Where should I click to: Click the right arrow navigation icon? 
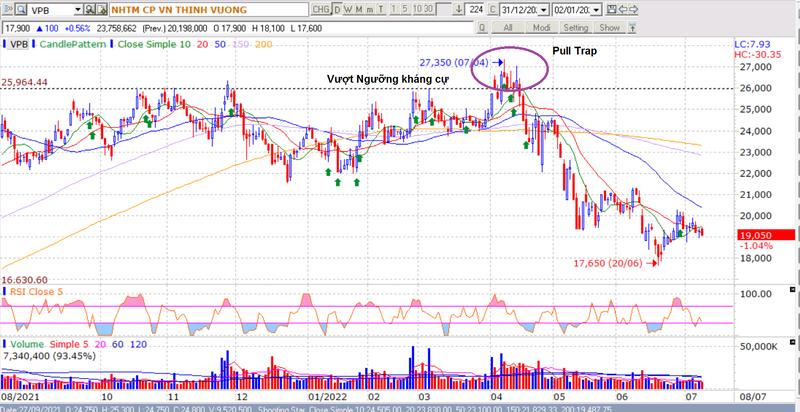click(x=633, y=9)
